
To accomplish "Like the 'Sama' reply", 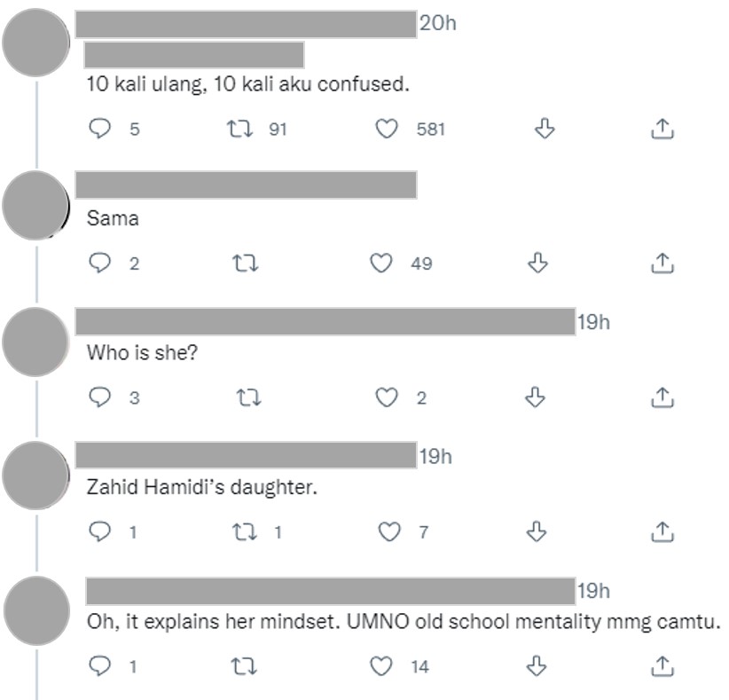I will 380,263.
